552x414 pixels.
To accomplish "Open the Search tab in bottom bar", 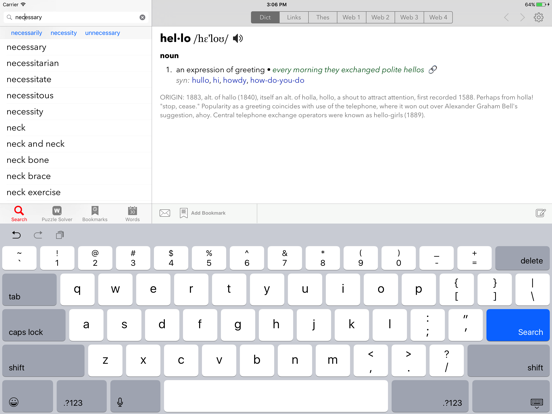I will pyautogui.click(x=19, y=213).
